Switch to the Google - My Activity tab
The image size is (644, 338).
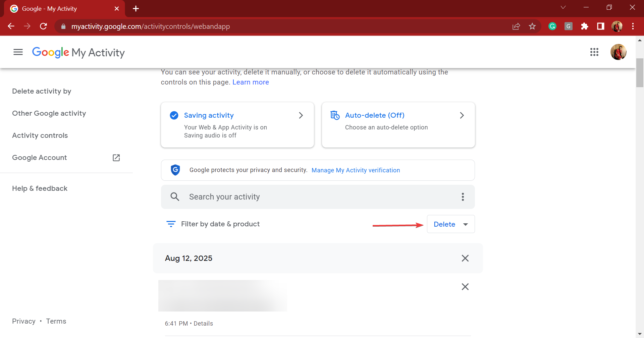[x=64, y=9]
